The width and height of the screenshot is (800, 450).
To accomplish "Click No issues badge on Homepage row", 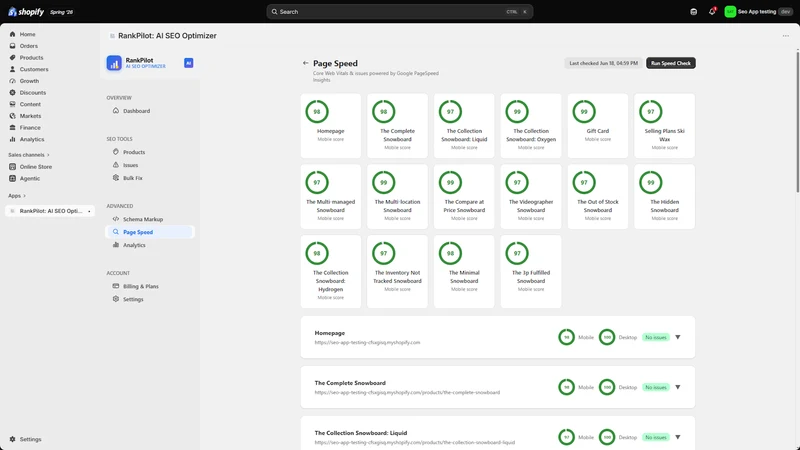I will click(656, 337).
